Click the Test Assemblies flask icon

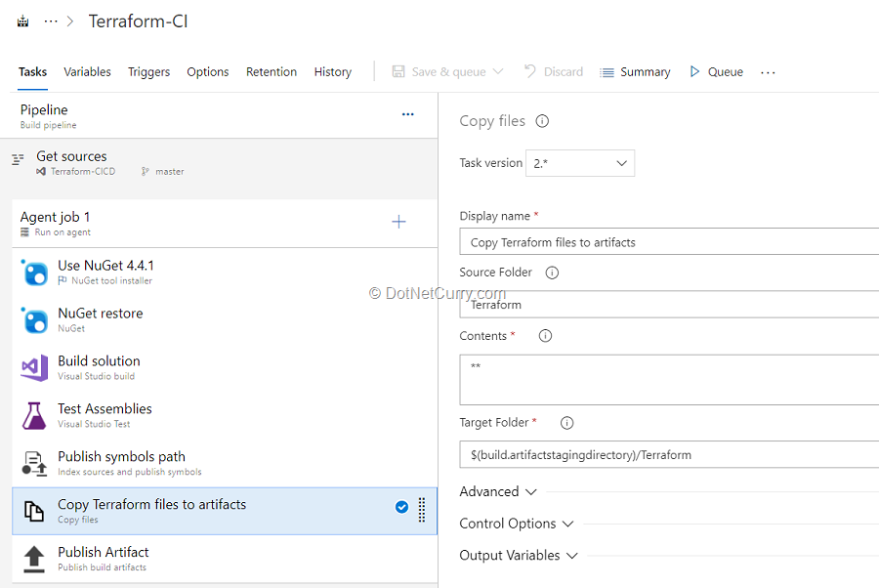click(35, 415)
